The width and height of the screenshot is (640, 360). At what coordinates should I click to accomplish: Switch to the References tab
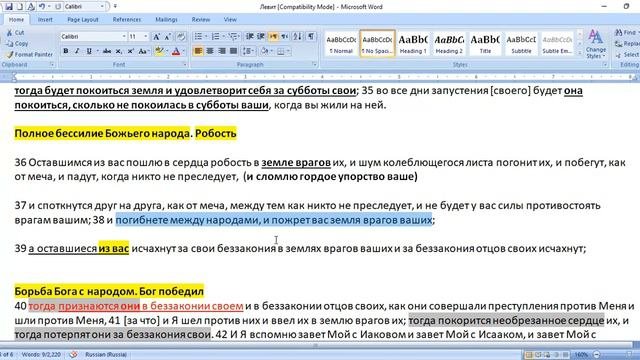click(127, 20)
